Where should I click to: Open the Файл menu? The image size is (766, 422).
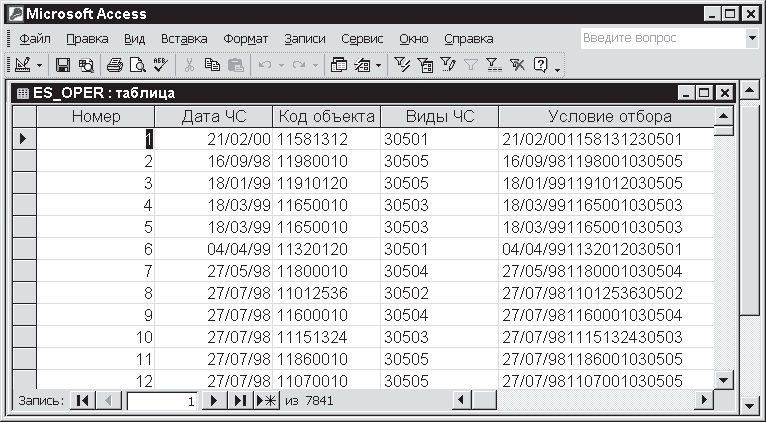point(35,39)
